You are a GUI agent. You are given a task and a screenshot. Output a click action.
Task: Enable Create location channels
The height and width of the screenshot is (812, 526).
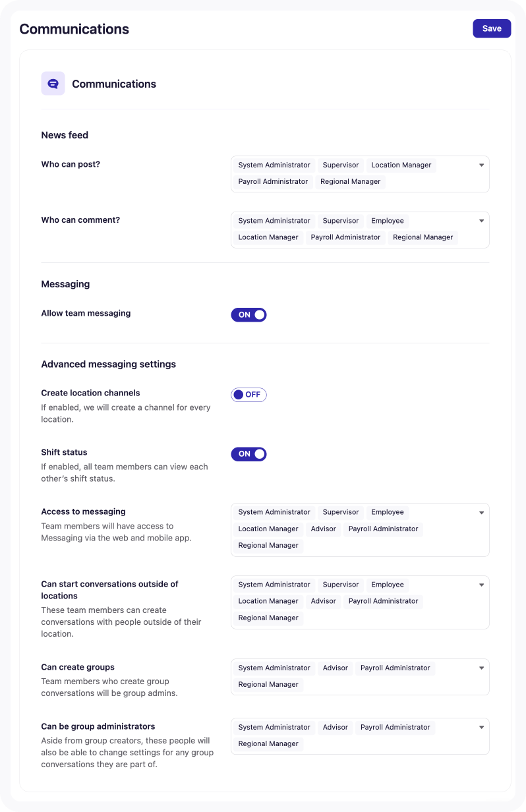[248, 394]
